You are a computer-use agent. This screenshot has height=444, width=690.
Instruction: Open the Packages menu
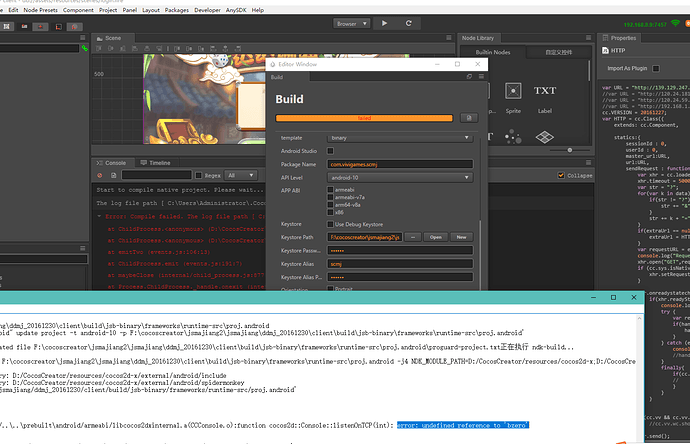coord(176,10)
